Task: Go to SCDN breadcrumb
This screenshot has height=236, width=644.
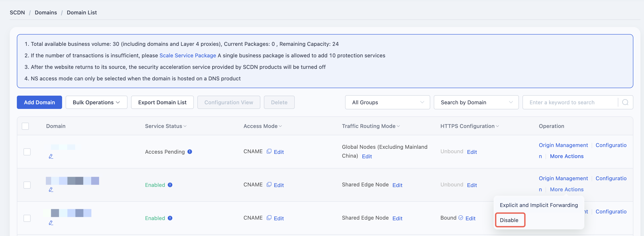Action: tap(17, 12)
